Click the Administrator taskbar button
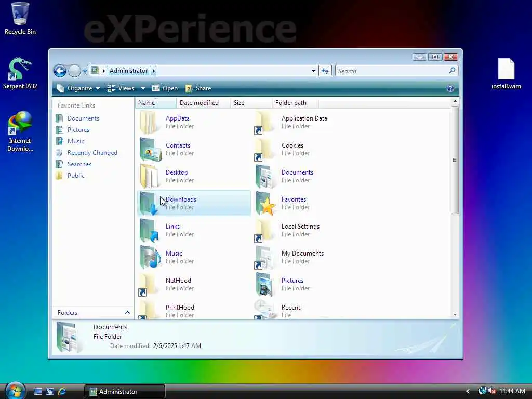Image resolution: width=532 pixels, height=399 pixels. click(125, 392)
